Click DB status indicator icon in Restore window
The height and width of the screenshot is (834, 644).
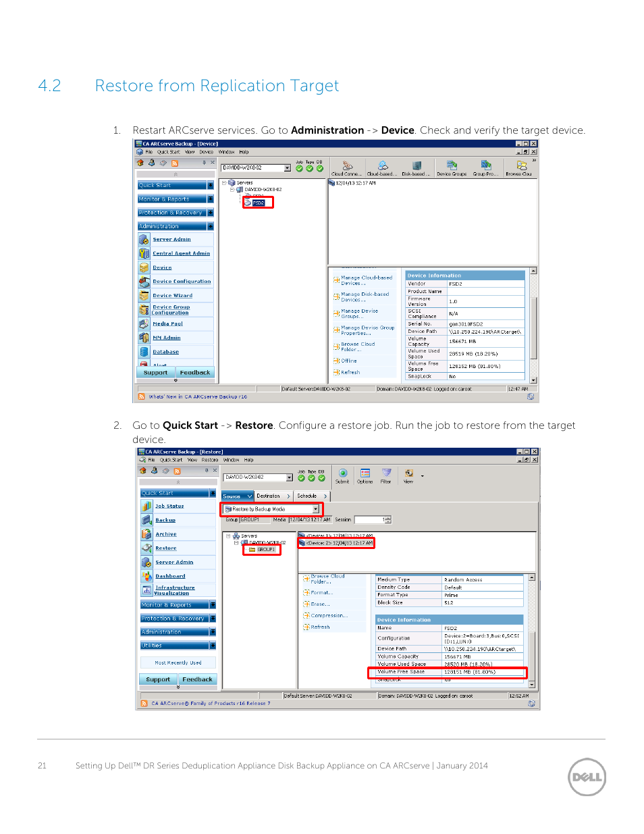(x=321, y=478)
